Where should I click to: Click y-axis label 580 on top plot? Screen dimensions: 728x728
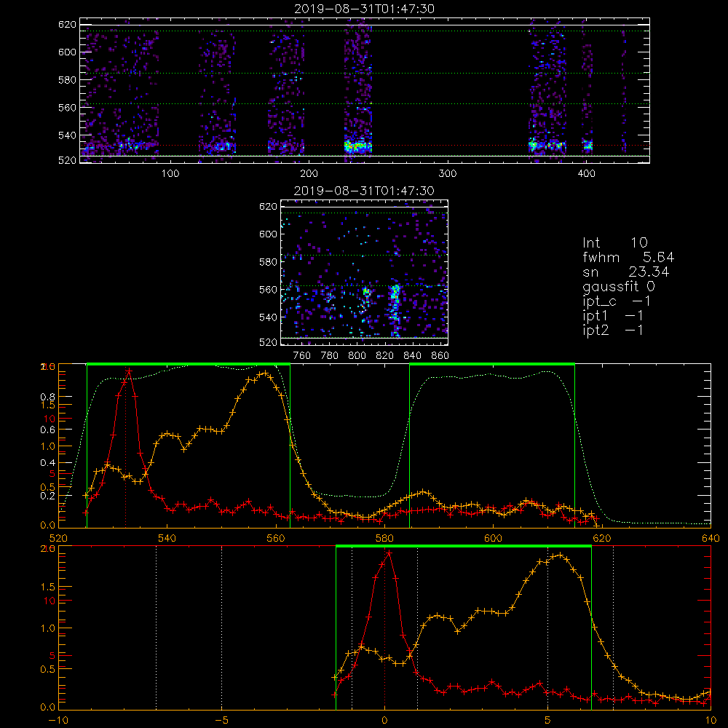[67, 80]
